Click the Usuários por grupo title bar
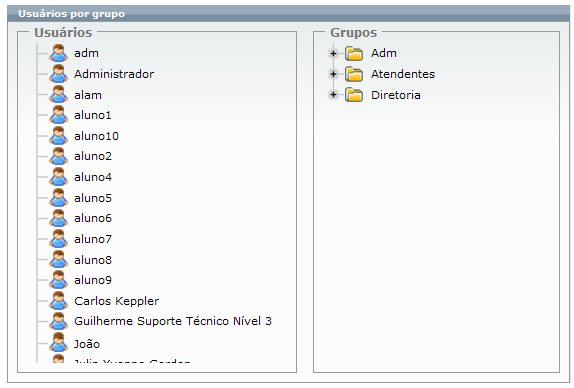This screenshot has width=574, height=388. [288, 14]
